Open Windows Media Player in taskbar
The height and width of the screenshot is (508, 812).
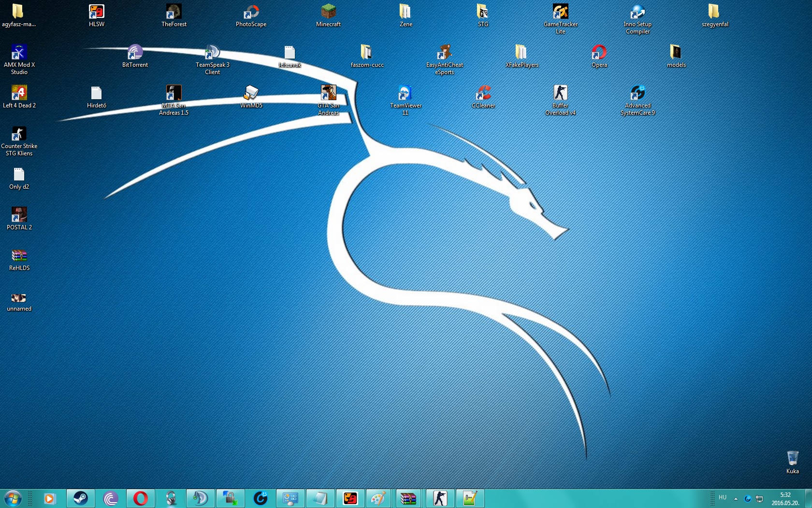(50, 498)
